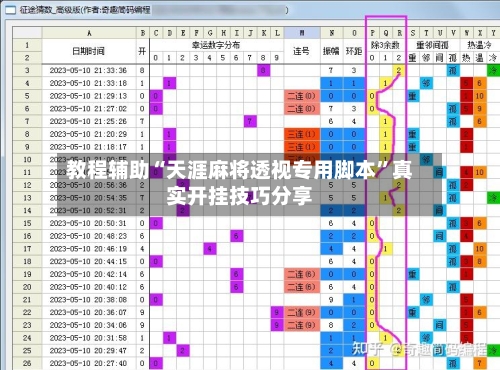500x370 pixels.
Task: Select row header 20
Action: pyautogui.click(x=27, y=287)
